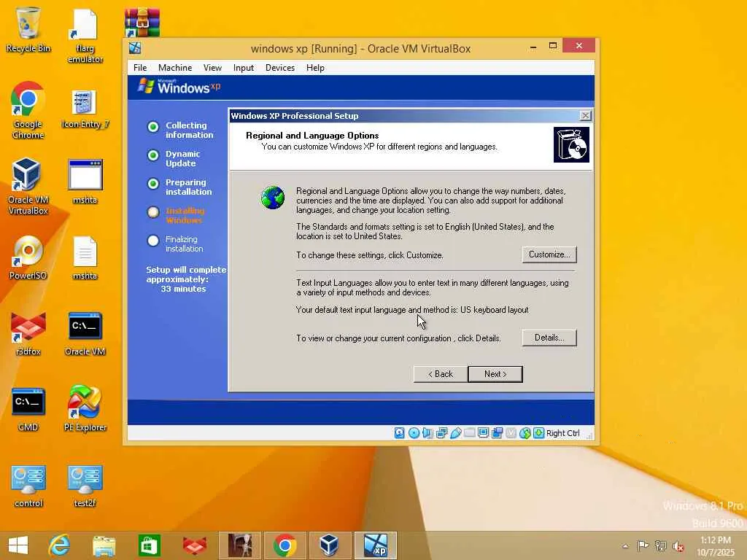This screenshot has width=747, height=560.
Task: Show hidden system tray icons arrow
Action: tap(625, 545)
